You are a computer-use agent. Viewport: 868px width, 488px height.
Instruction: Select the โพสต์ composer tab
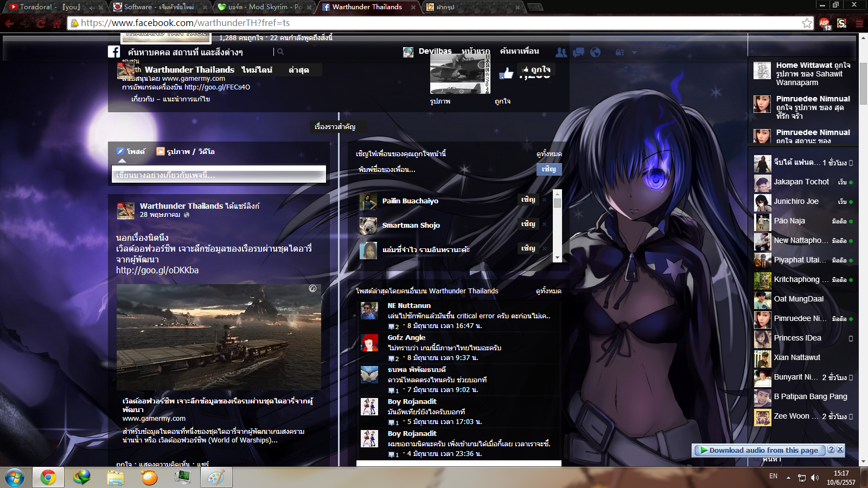click(x=131, y=151)
